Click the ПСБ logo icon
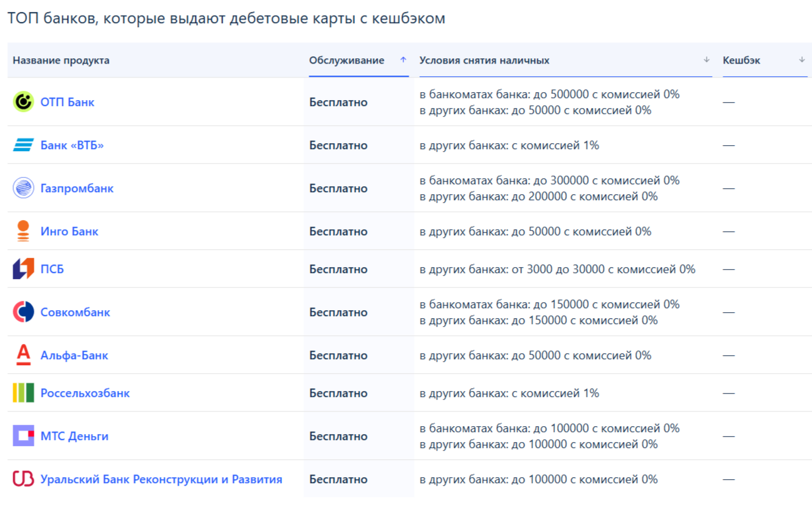 pyautogui.click(x=23, y=269)
